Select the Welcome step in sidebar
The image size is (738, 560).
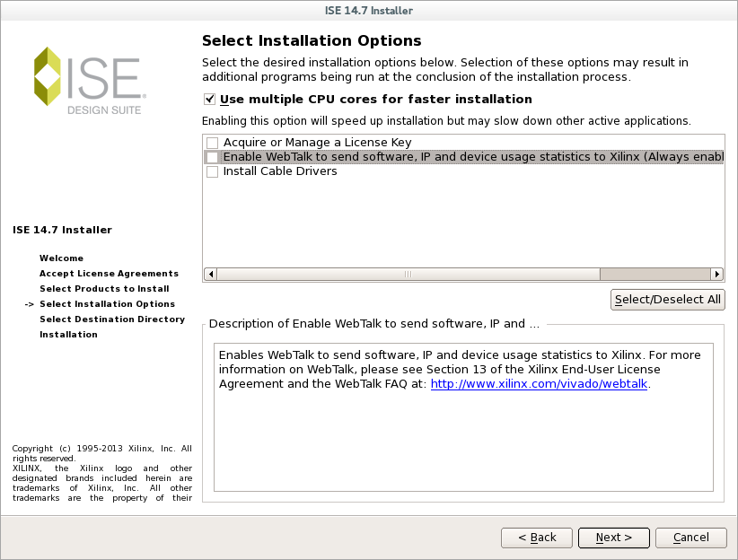click(x=61, y=258)
